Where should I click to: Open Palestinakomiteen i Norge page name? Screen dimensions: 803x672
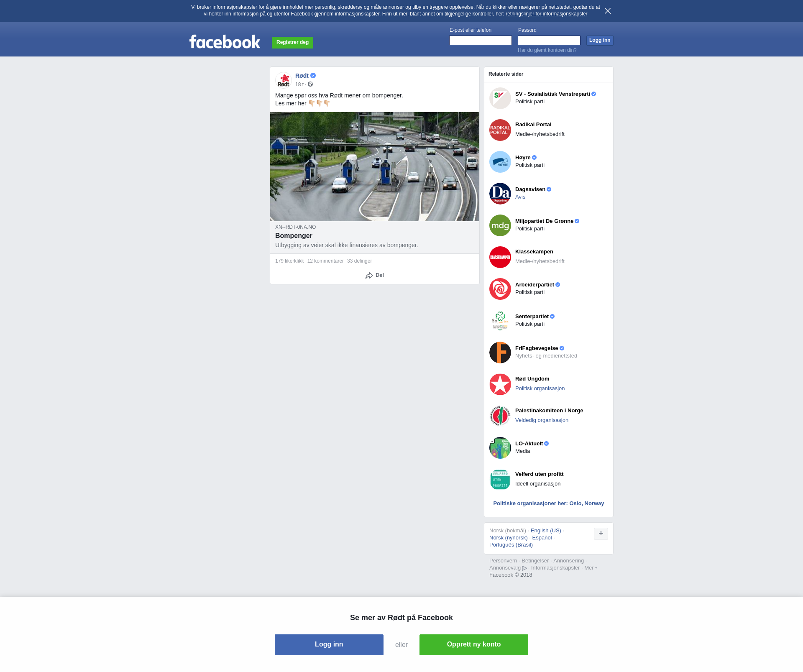pos(549,411)
